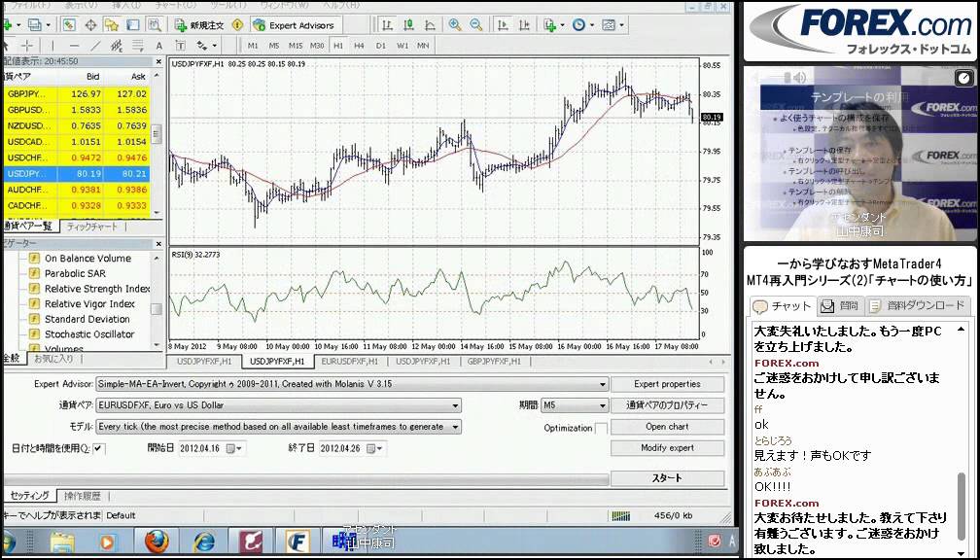Image resolution: width=980 pixels, height=560 pixels.
Task: Select the crosshair tool in toolbar
Action: tap(27, 46)
